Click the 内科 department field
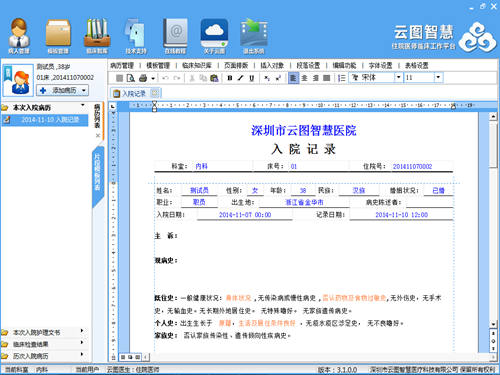Viewport: 500px width, 375px height. click(x=223, y=166)
